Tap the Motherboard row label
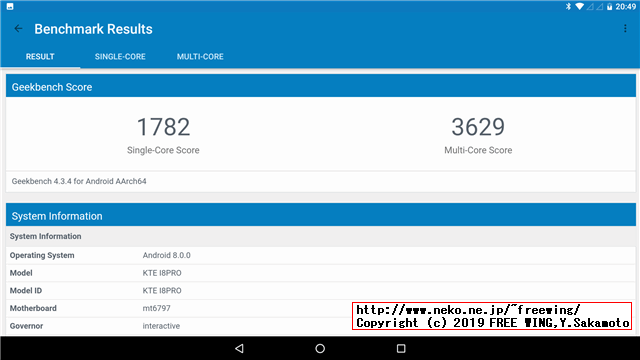 [33, 308]
